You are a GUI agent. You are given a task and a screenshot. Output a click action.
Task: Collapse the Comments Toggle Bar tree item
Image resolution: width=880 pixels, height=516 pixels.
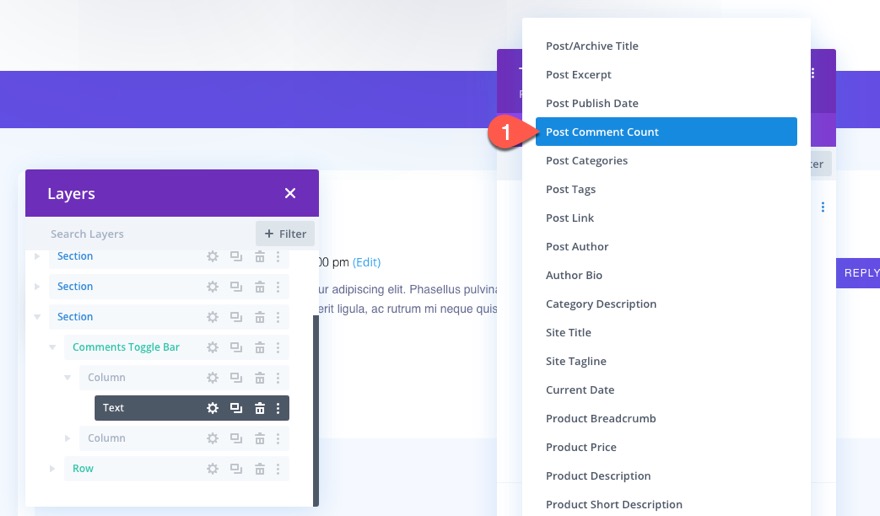point(52,348)
